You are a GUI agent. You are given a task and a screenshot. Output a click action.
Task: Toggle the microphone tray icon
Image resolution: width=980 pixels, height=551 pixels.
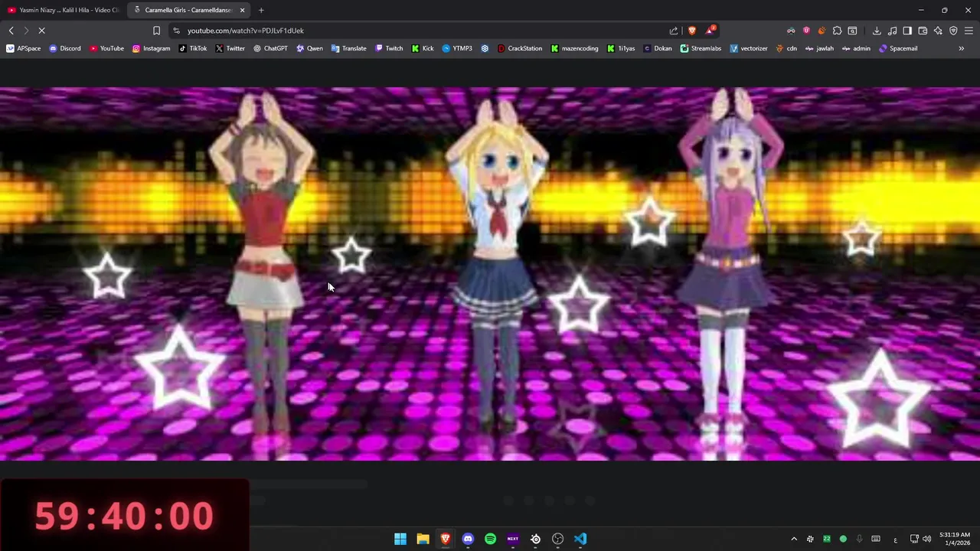[x=860, y=539]
